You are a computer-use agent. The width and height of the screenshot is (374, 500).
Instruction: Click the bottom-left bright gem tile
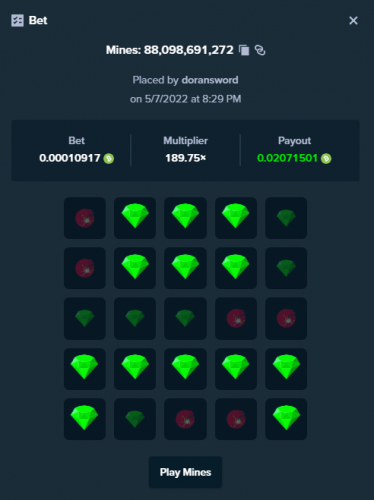click(85, 419)
